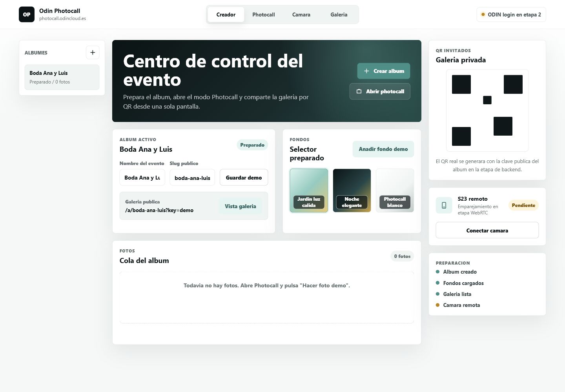Open Vista galeria

(x=241, y=206)
